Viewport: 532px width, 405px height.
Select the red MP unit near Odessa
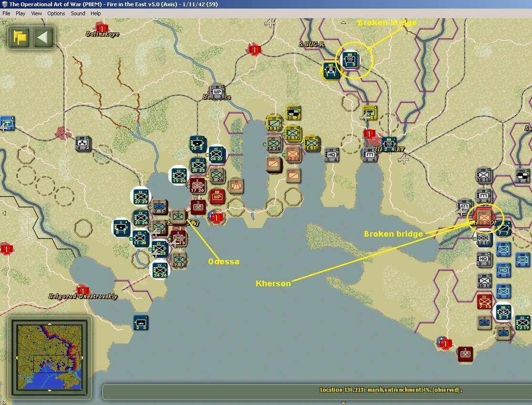point(218,197)
